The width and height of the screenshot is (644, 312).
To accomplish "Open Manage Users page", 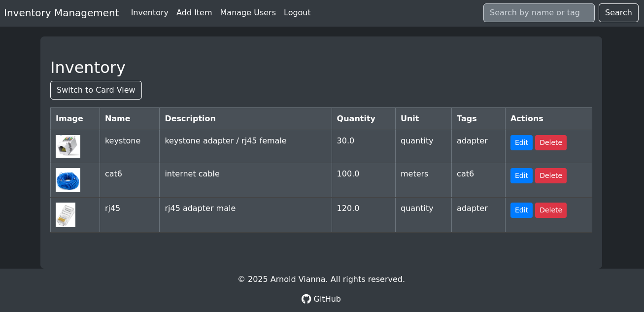I will tap(248, 12).
